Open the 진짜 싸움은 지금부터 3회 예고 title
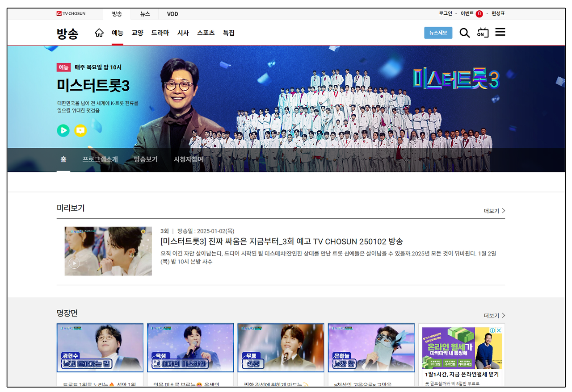This screenshot has height=392, width=572. click(282, 242)
